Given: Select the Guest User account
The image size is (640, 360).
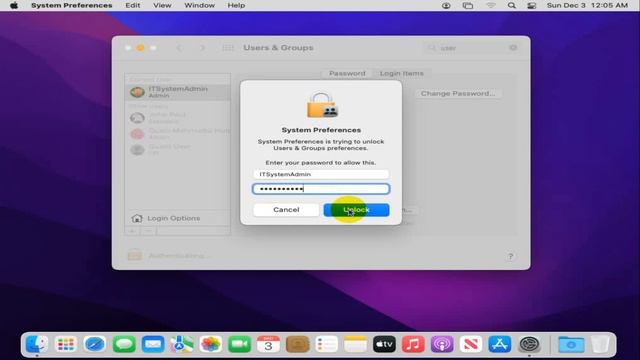Looking at the screenshot, I should [x=178, y=149].
